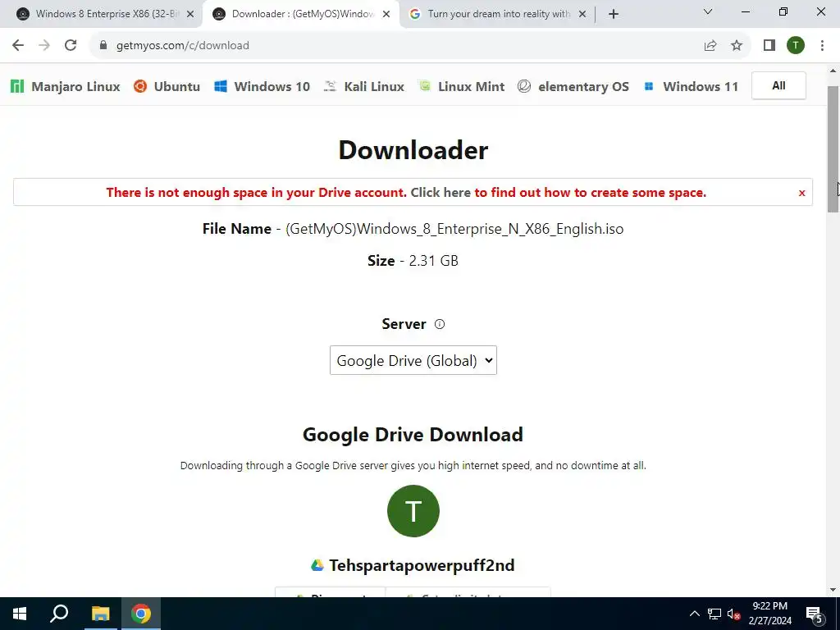Open Linux Mint category link
The image size is (840, 630).
[x=461, y=86]
